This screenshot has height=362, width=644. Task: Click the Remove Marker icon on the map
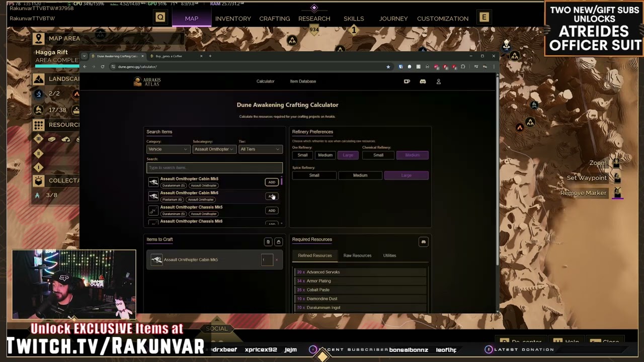tap(617, 193)
